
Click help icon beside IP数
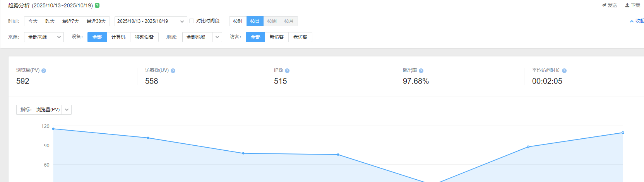tap(287, 71)
